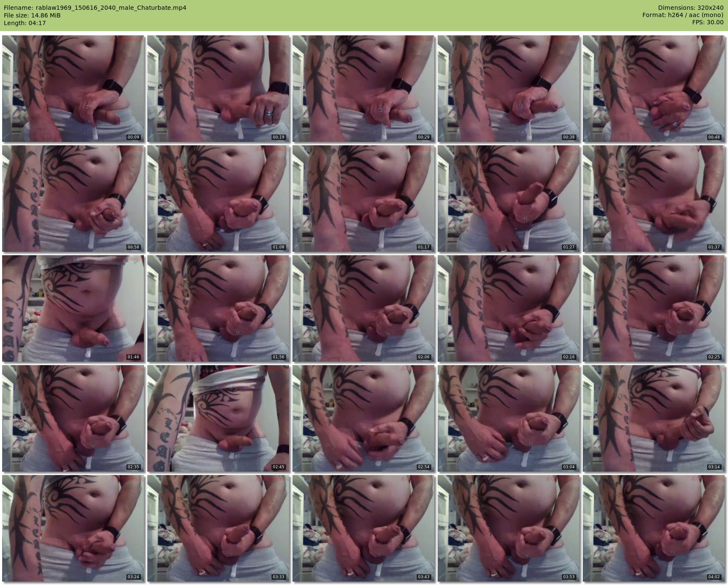Click the 'Length: 04:17' line

coord(25,23)
